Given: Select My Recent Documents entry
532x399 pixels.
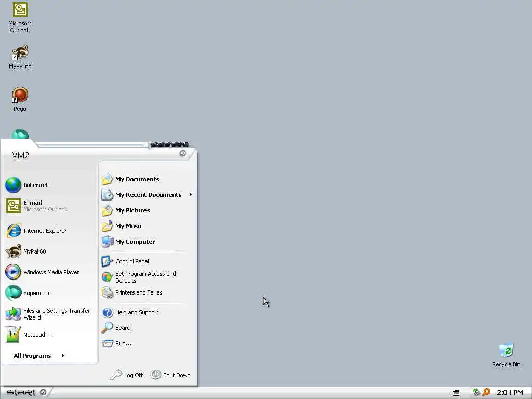Looking at the screenshot, I should click(148, 195).
